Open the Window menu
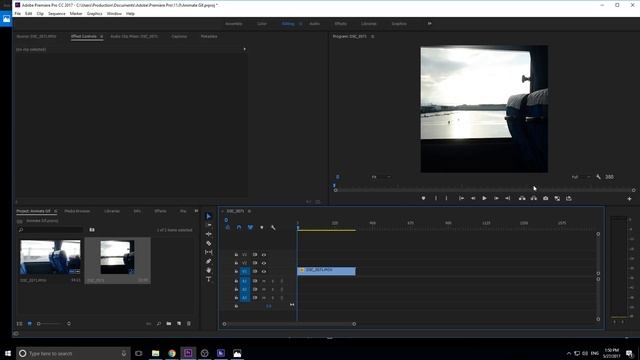 114,13
